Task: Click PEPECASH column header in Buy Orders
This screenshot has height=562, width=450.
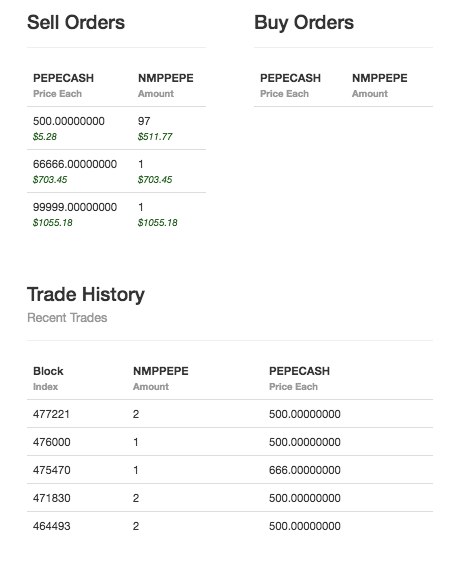Action: pyautogui.click(x=290, y=78)
